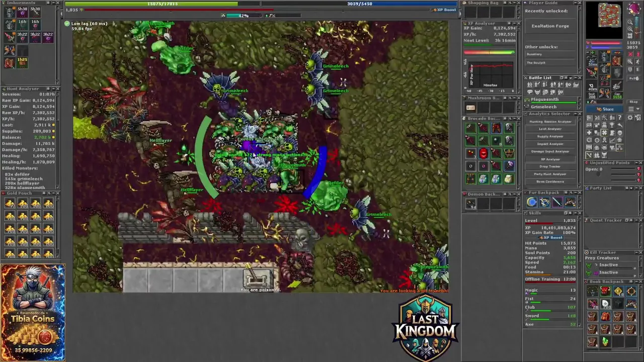Select red helmet in Brocade Backpack
The height and width of the screenshot is (362, 644).
484,153
